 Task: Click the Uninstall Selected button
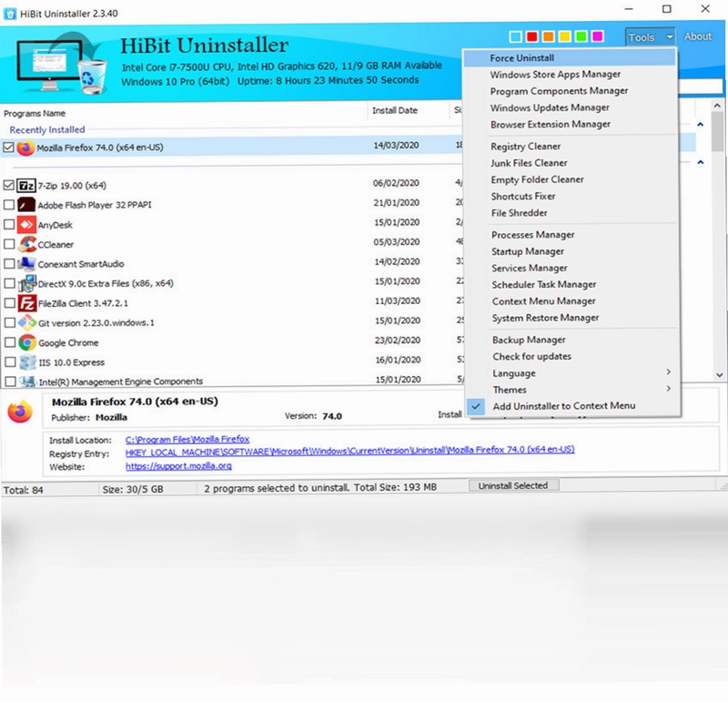click(513, 485)
